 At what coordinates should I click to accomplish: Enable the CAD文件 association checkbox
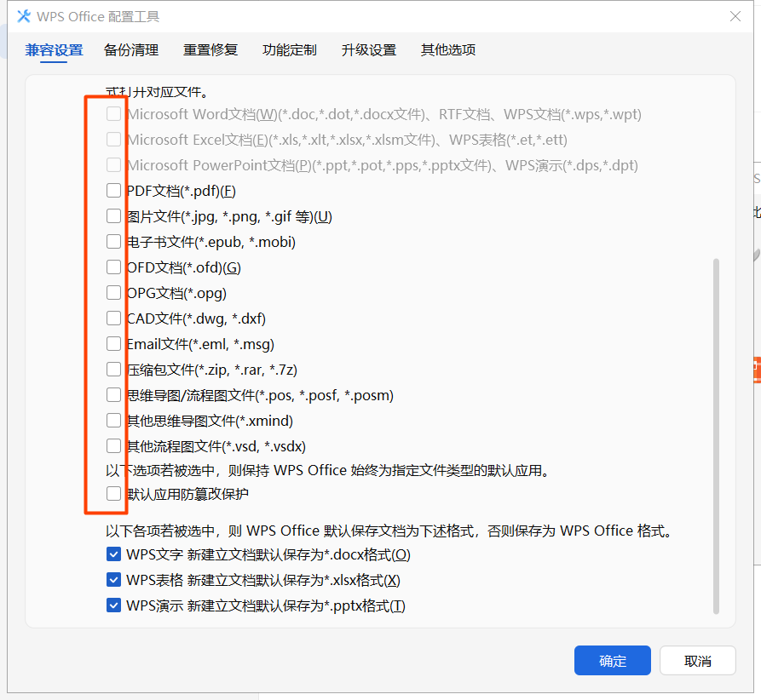point(113,318)
